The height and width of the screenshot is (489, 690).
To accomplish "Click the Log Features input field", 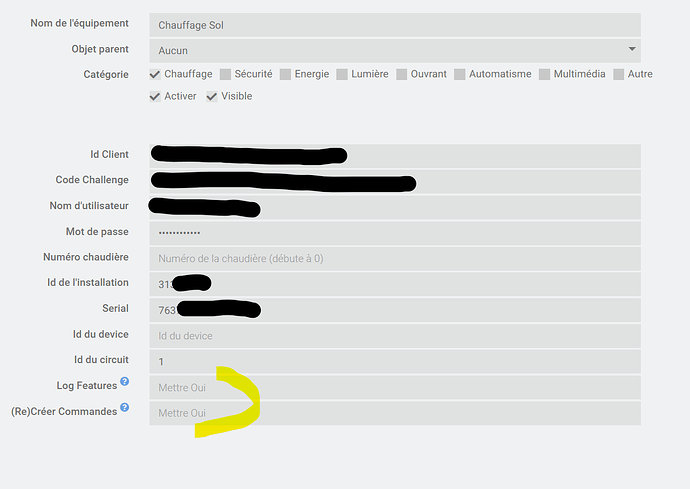I will point(395,387).
